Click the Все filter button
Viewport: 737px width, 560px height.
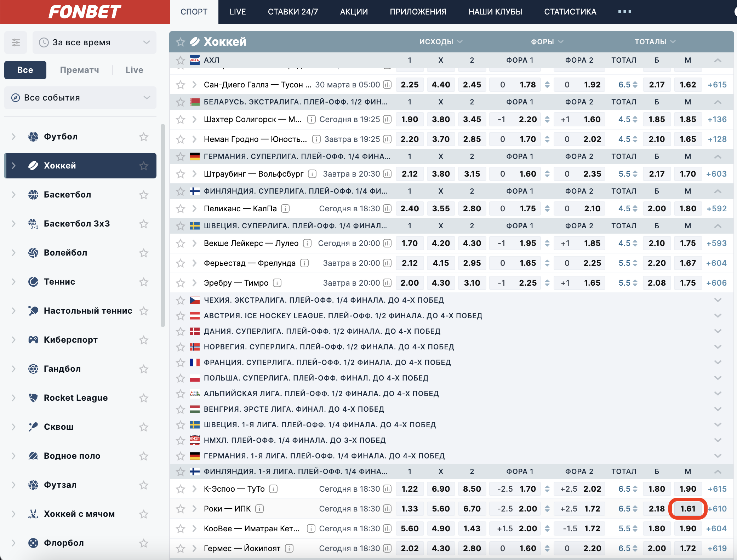[25, 70]
